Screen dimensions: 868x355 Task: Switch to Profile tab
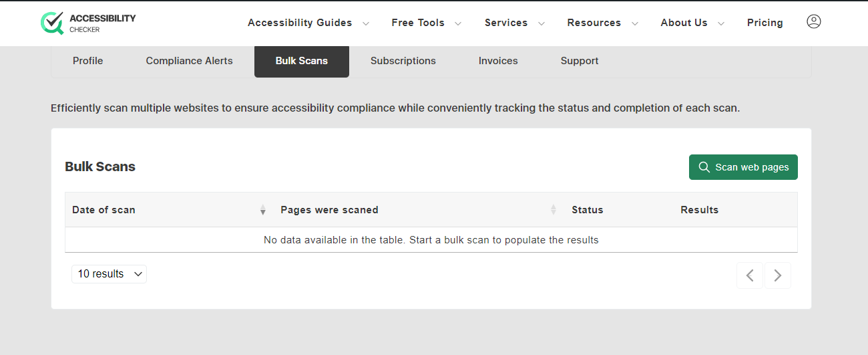point(88,61)
